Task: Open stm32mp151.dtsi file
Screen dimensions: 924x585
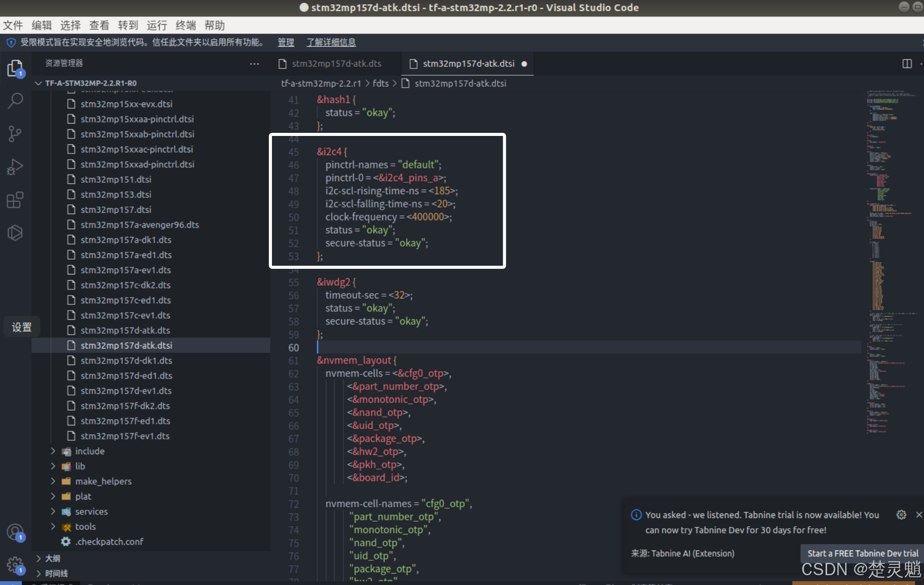Action: tap(116, 179)
